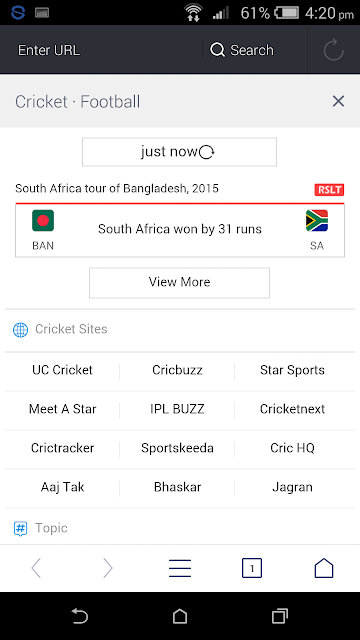Tap the Android back button

80,616
